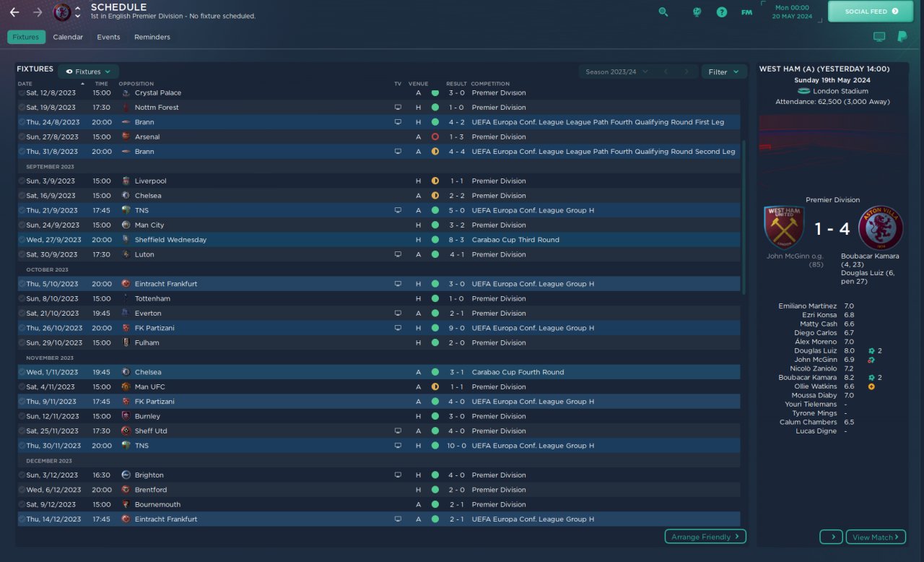Click the West Ham United crest
Viewport: 924px width, 562px height.
[784, 228]
